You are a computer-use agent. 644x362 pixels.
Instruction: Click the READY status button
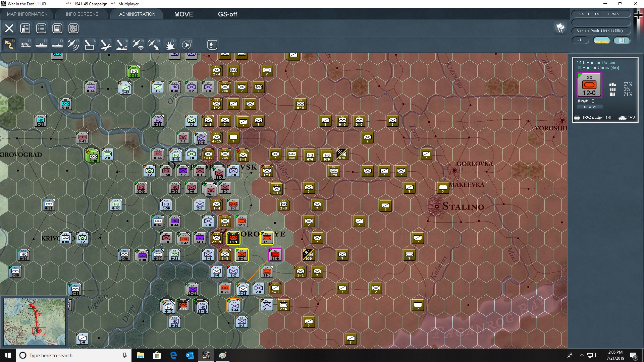(x=590, y=107)
